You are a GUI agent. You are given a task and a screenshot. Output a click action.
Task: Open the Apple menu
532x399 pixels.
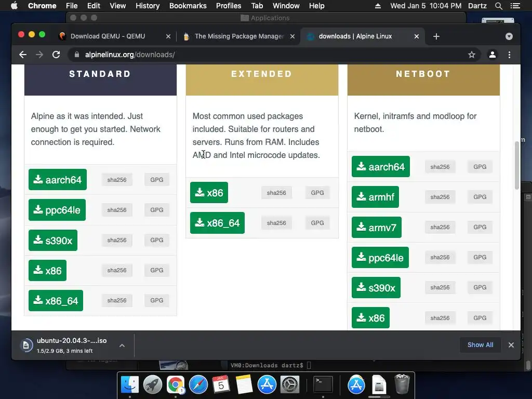click(14, 6)
